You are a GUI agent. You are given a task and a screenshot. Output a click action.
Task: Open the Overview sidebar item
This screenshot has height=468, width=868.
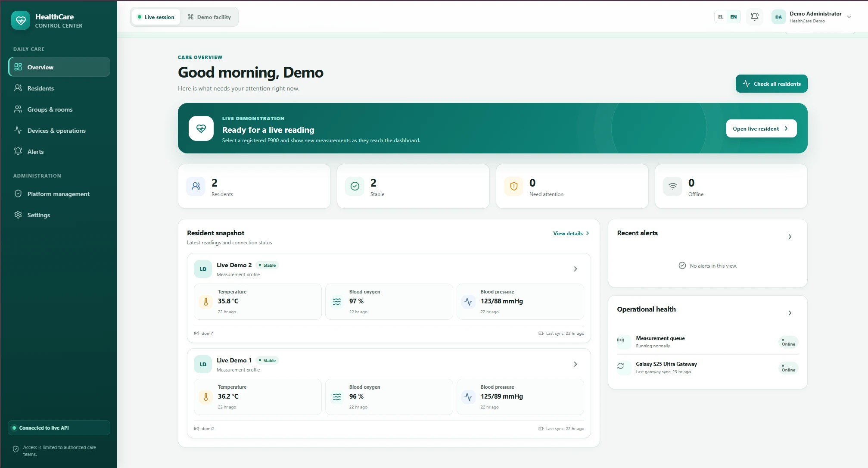pos(59,67)
